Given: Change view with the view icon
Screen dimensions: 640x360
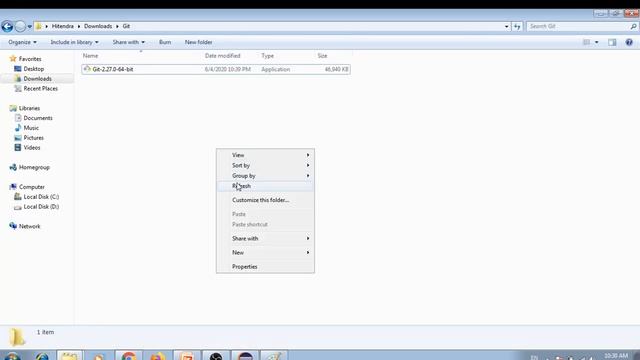Looking at the screenshot, I should (587, 42).
